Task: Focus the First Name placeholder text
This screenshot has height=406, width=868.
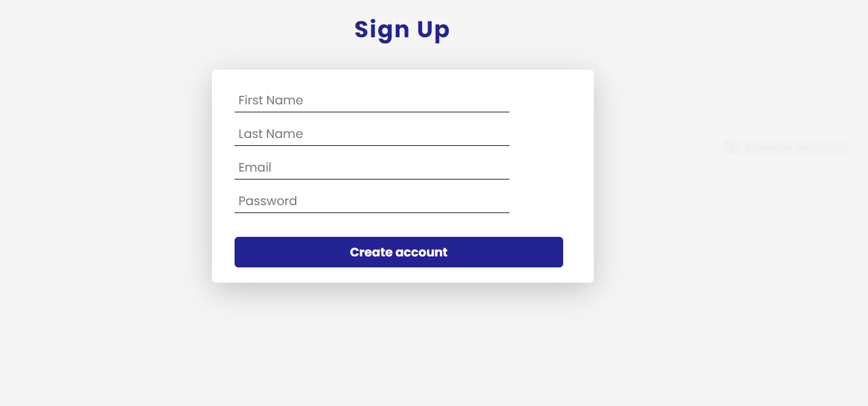Action: click(271, 100)
